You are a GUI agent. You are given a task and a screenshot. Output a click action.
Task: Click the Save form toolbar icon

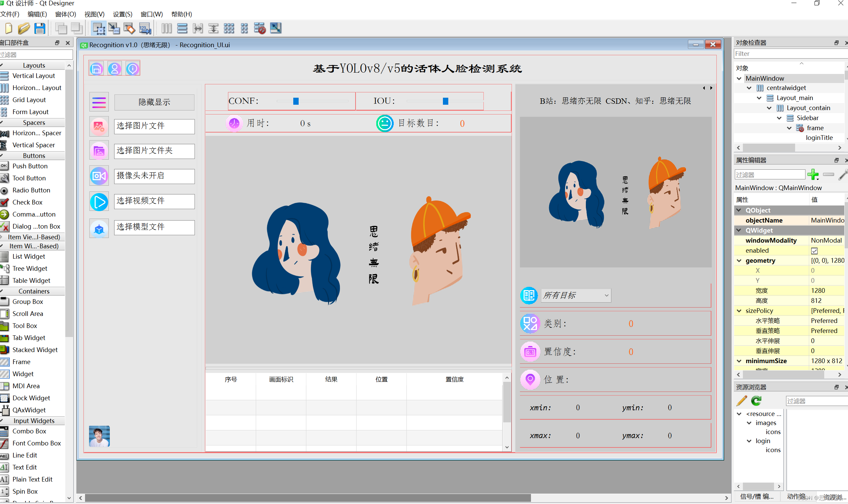[x=40, y=28]
